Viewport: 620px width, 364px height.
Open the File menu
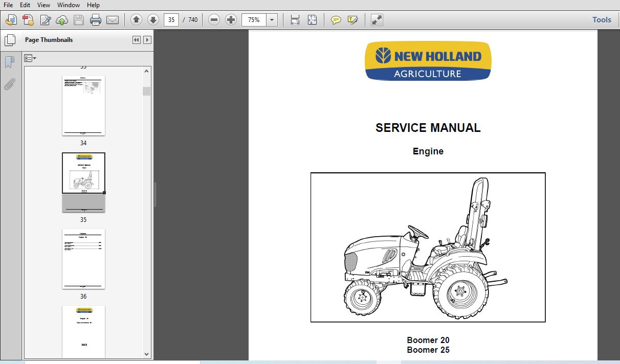(x=8, y=5)
